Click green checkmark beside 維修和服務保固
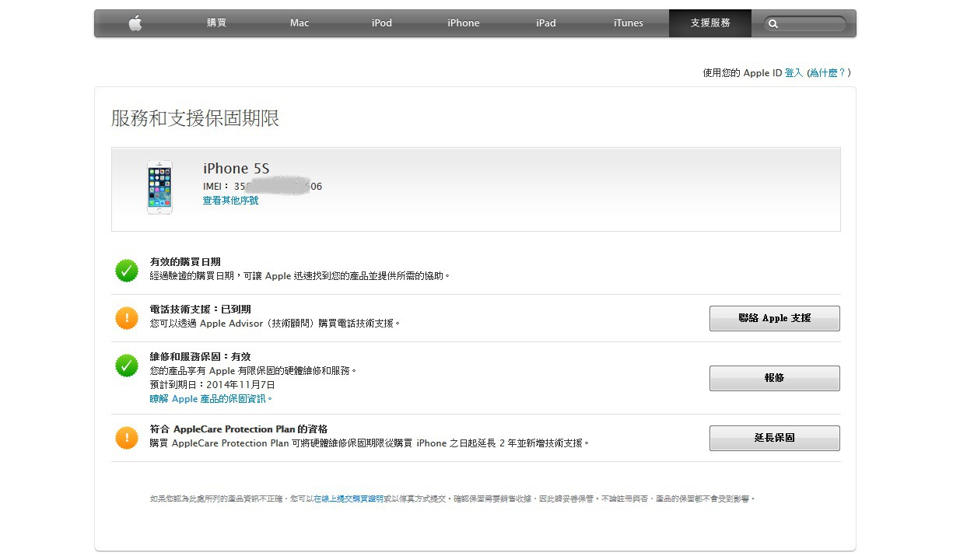This screenshot has height=560, width=974. (x=127, y=365)
